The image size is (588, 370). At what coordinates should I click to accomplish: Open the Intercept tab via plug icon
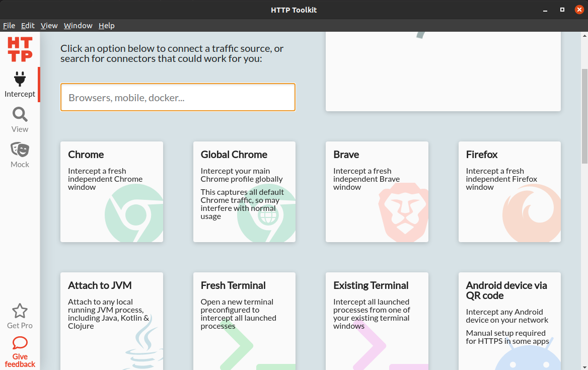[20, 79]
